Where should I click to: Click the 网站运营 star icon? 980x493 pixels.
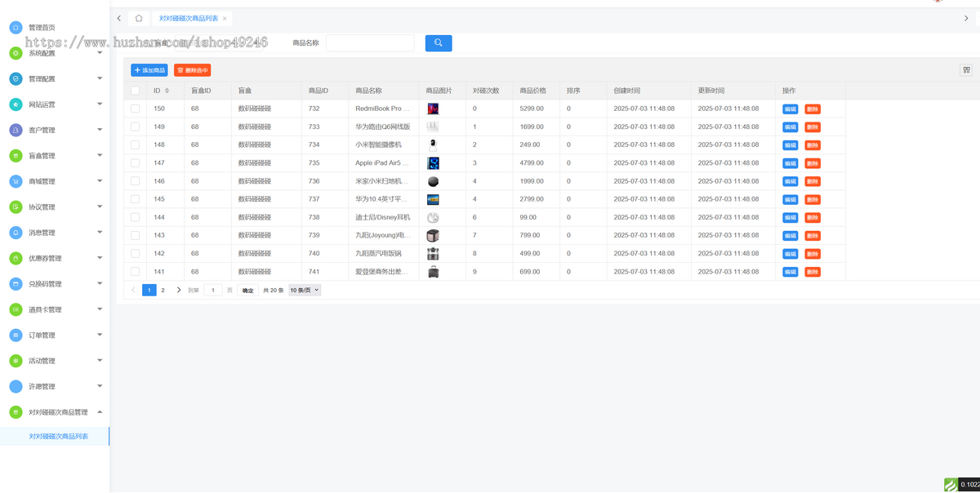16,104
